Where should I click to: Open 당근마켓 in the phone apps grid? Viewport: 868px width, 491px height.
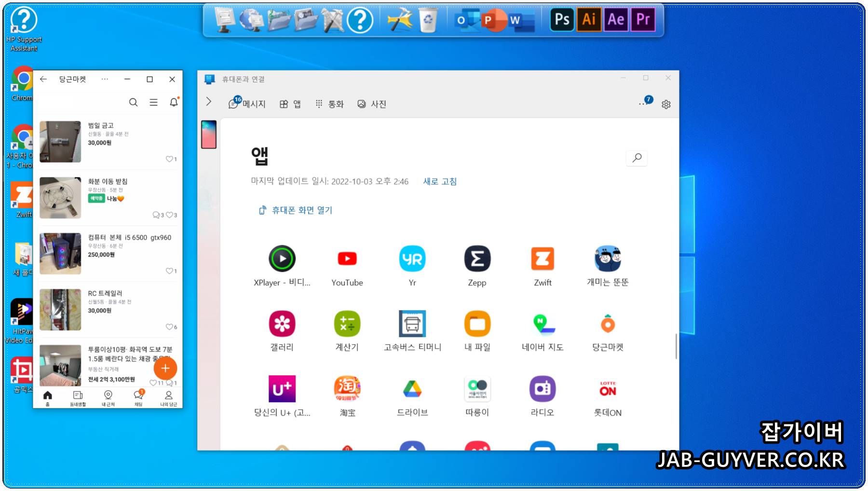608,324
